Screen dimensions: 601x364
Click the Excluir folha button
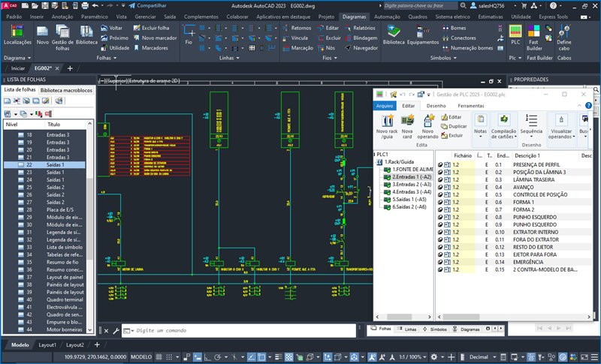(151, 28)
